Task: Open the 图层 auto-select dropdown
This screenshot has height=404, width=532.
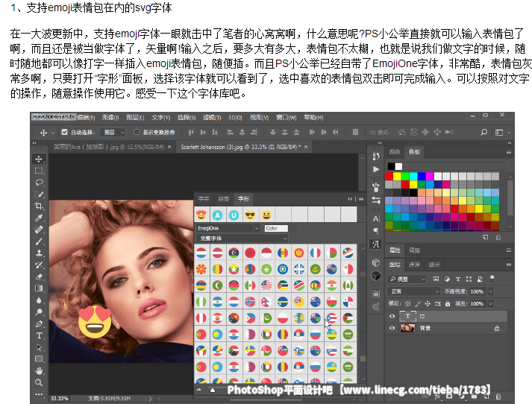Action: (113, 132)
